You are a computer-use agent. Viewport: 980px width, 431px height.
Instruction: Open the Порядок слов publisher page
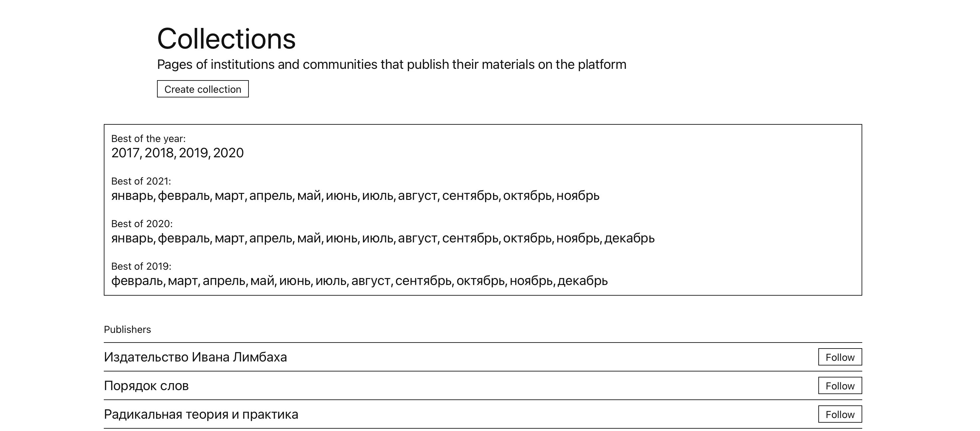pos(146,385)
